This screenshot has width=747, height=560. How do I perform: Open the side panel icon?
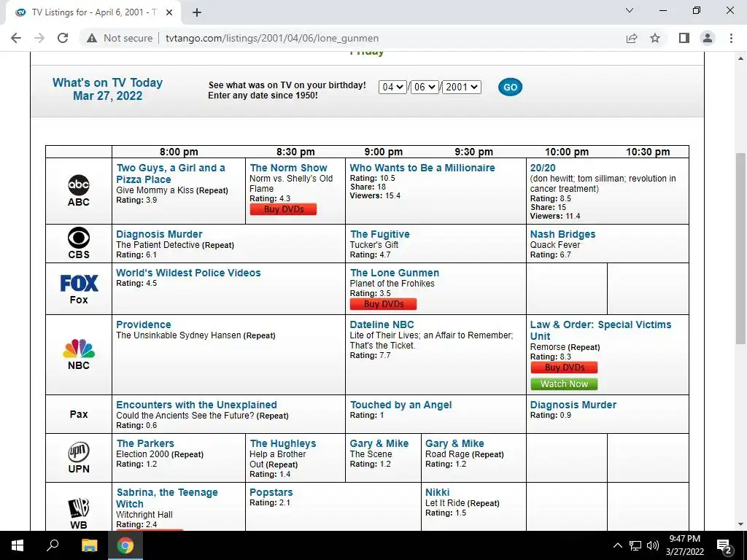click(x=684, y=38)
